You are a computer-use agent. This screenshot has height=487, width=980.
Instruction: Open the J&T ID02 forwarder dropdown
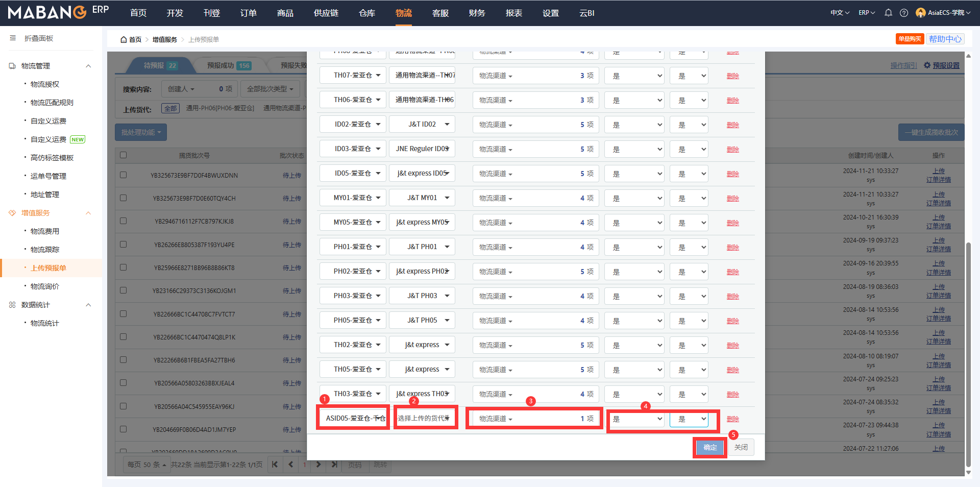click(422, 124)
